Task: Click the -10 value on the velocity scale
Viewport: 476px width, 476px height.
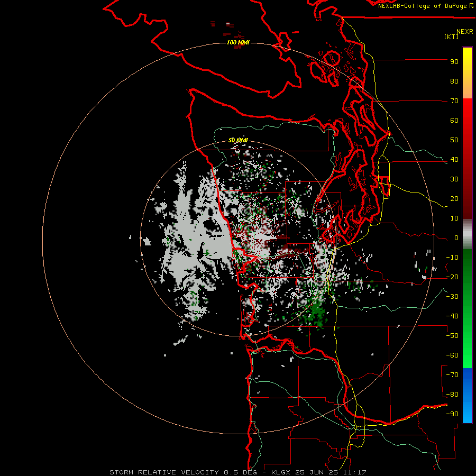Action: [452, 258]
